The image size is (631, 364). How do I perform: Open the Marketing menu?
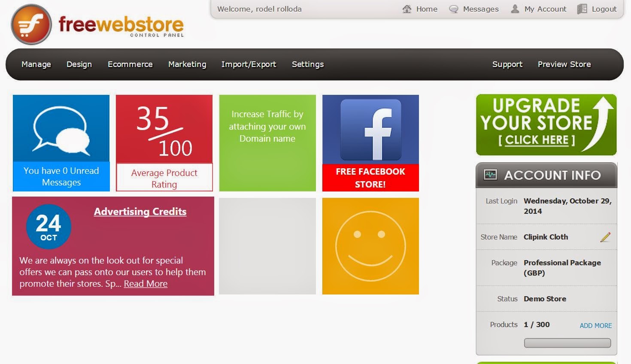click(x=187, y=64)
